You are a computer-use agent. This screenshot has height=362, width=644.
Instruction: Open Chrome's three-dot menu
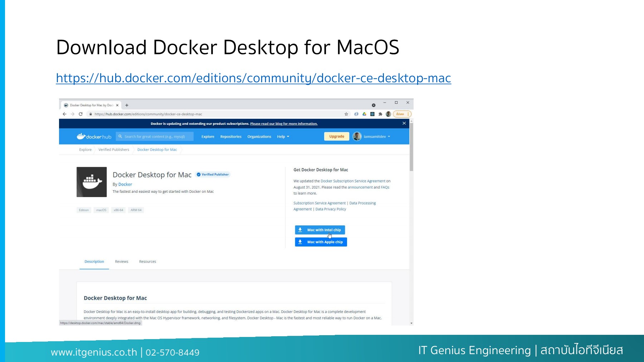(408, 114)
